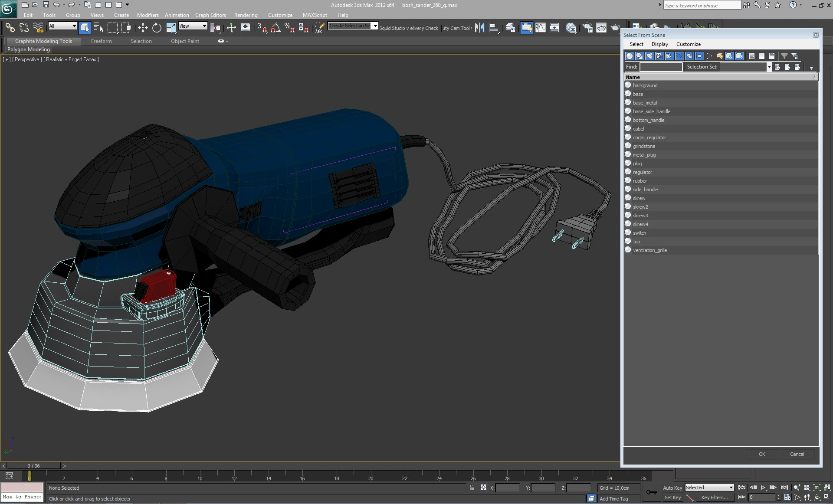Open the Selection Set dropdown in Select From Scene

(769, 67)
